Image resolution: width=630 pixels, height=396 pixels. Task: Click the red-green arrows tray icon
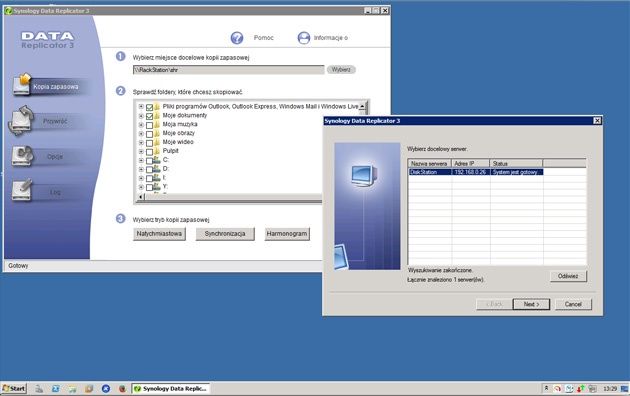[581, 388]
